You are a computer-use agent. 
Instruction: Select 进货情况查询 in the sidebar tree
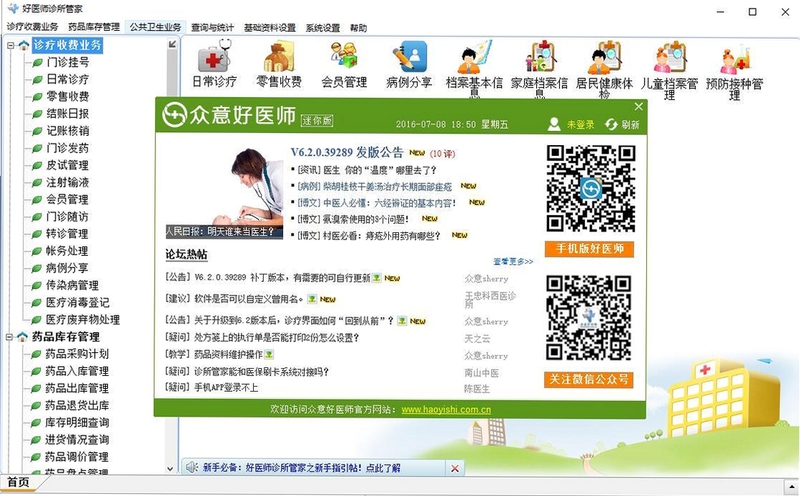[x=77, y=439]
